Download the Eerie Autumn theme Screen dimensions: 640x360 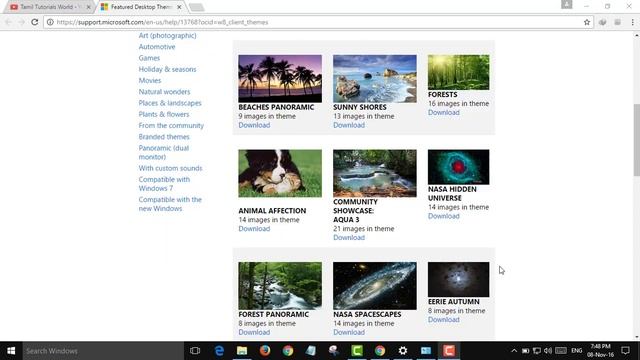[443, 320]
